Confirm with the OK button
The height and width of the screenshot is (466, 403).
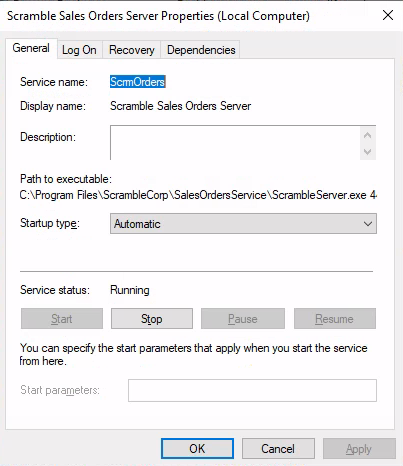[197, 449]
